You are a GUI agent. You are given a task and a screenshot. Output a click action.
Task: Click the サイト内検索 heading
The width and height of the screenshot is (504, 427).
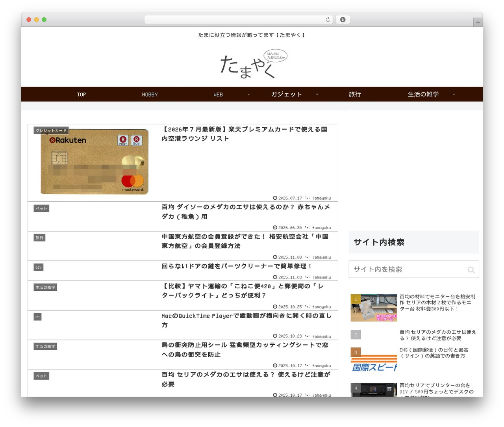click(x=379, y=242)
